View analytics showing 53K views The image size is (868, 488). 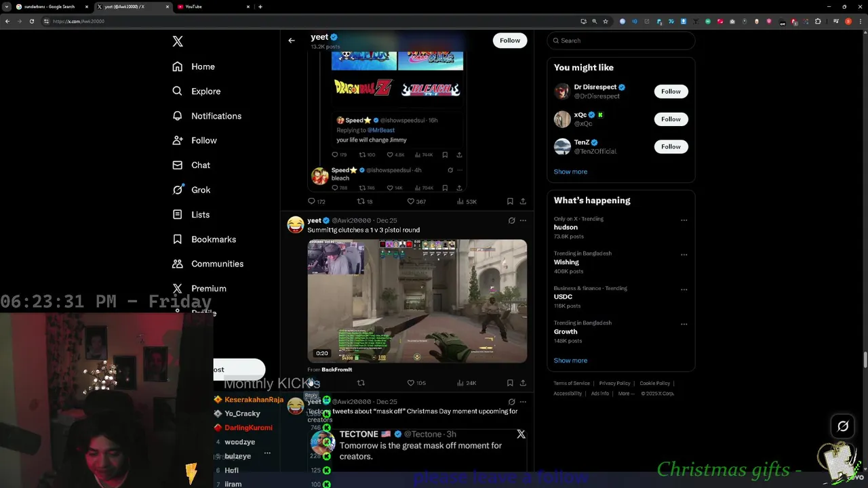tap(467, 201)
